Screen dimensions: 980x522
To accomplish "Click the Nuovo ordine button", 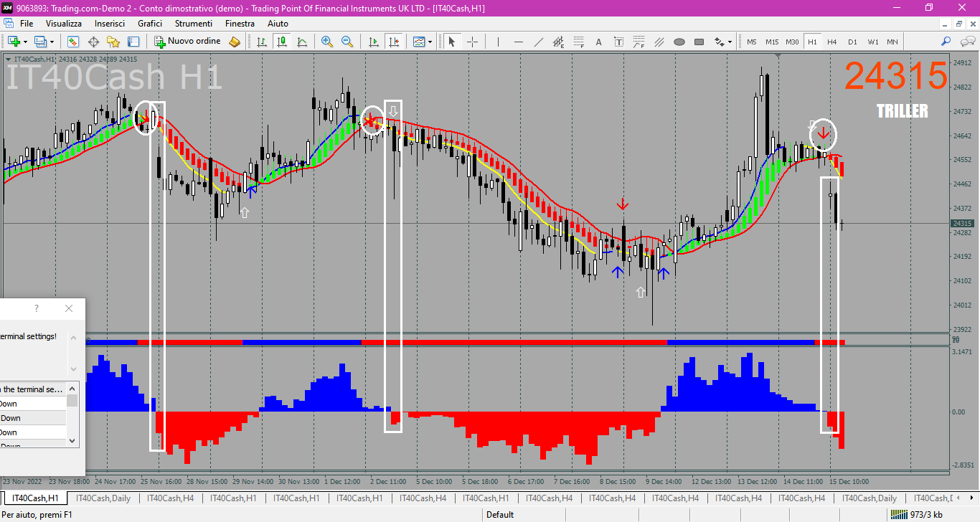I will pyautogui.click(x=187, y=42).
